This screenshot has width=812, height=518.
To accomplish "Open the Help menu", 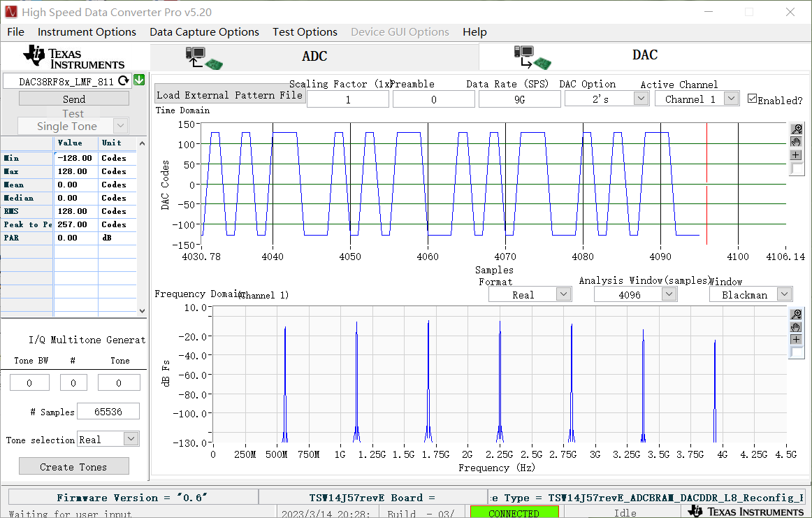I will 474,32.
